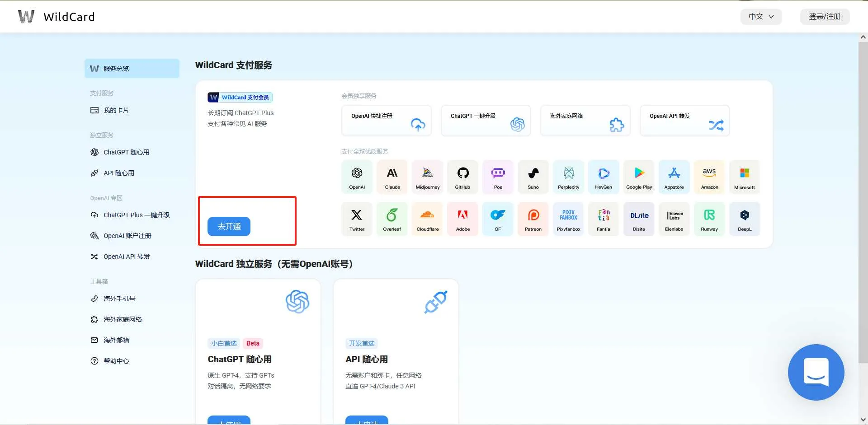Select the Elenlabs service icon
Screen dimensions: 868x425
(x=674, y=219)
